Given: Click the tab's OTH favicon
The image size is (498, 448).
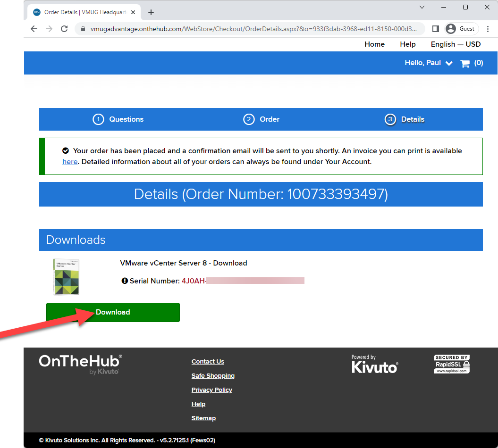Looking at the screenshot, I should coord(37,12).
